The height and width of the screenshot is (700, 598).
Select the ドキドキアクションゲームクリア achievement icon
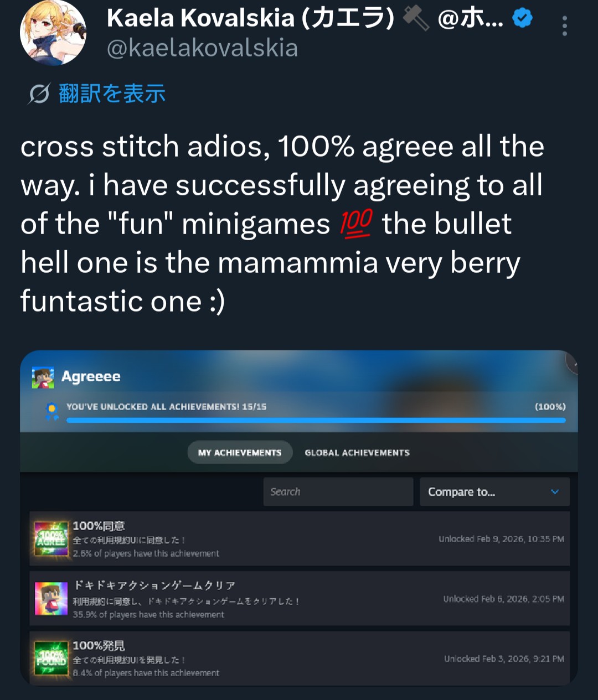point(51,599)
